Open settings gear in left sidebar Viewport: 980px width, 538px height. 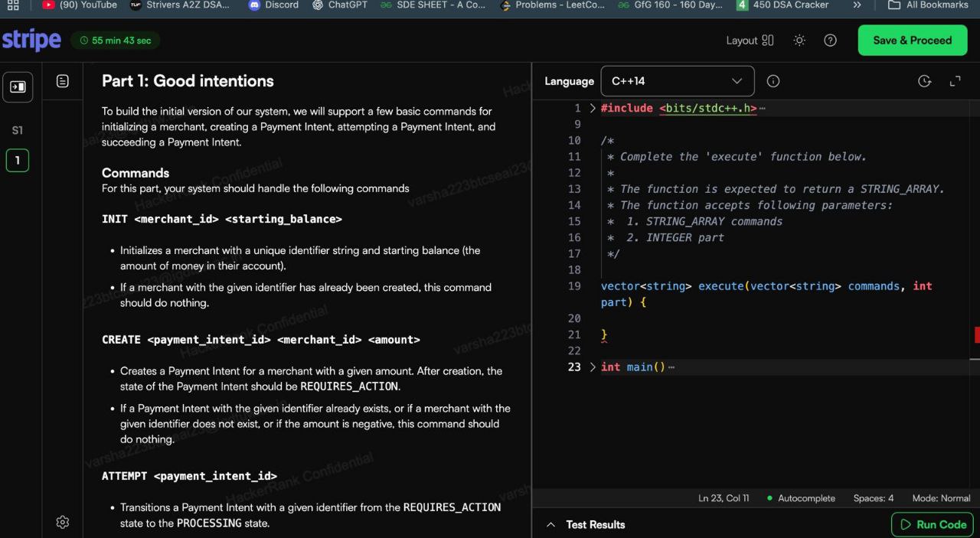point(63,522)
